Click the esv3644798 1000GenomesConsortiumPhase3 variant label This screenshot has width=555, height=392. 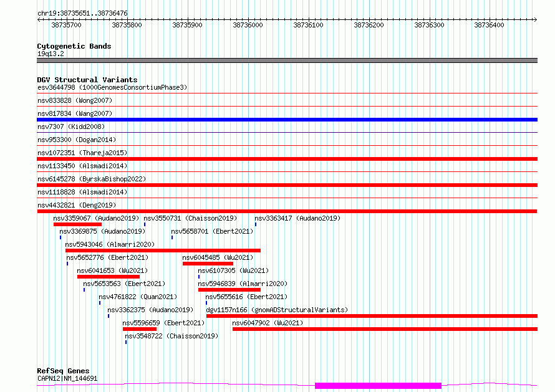pyautogui.click(x=112, y=87)
